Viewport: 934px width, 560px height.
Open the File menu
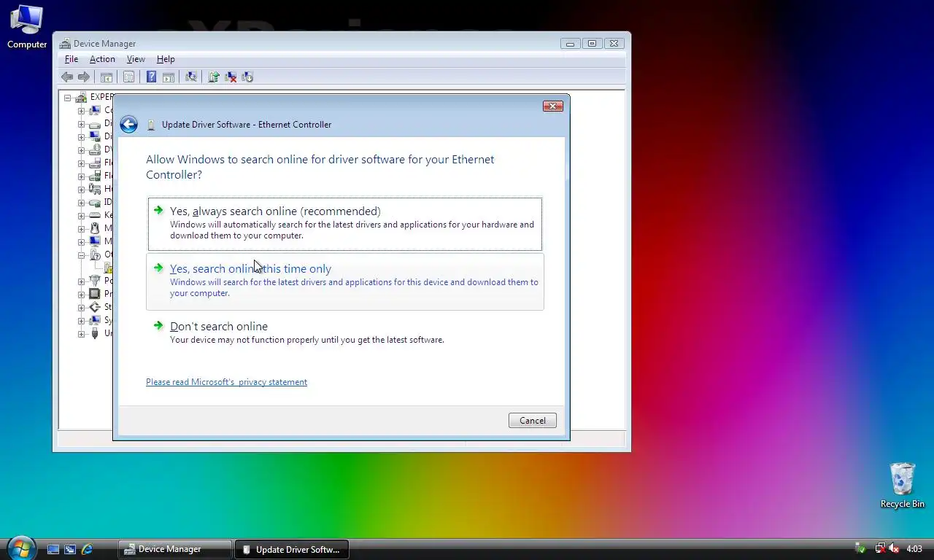(x=72, y=59)
